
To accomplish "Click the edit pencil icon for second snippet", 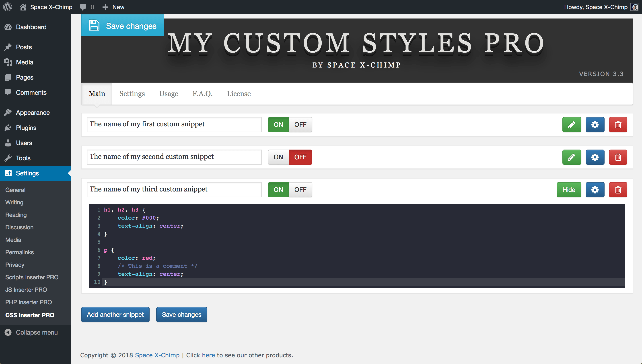I will (572, 157).
